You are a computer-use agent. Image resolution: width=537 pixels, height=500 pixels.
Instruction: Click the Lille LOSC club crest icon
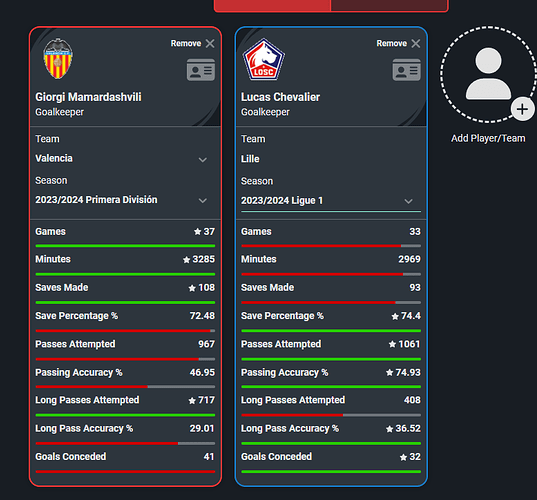[263, 60]
